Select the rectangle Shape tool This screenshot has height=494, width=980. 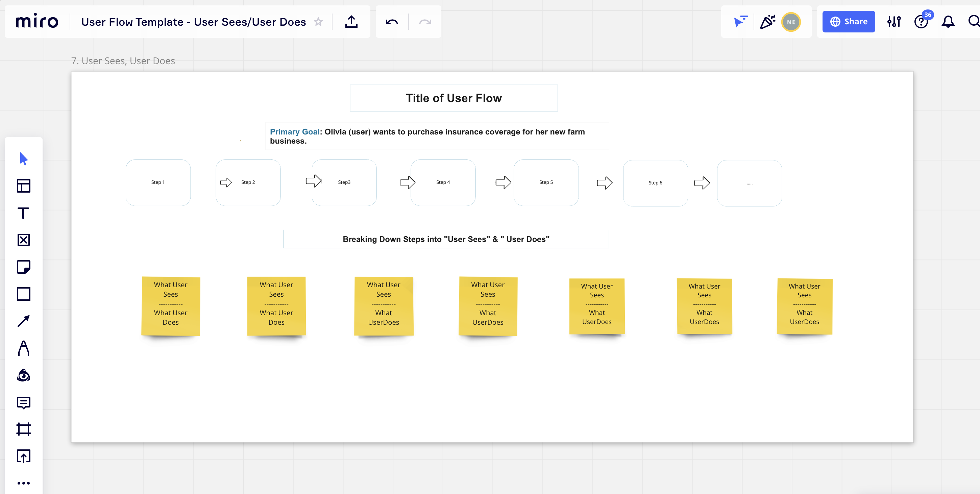point(24,294)
